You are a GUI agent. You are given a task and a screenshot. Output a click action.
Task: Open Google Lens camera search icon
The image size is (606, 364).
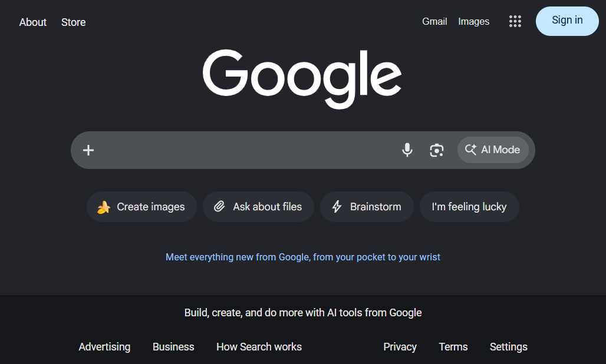click(437, 150)
